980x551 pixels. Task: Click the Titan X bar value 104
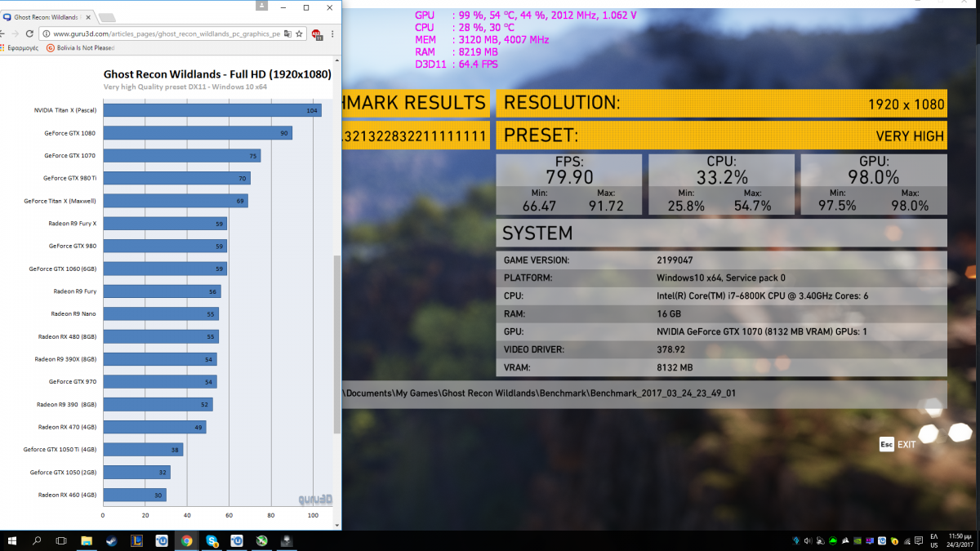[312, 110]
